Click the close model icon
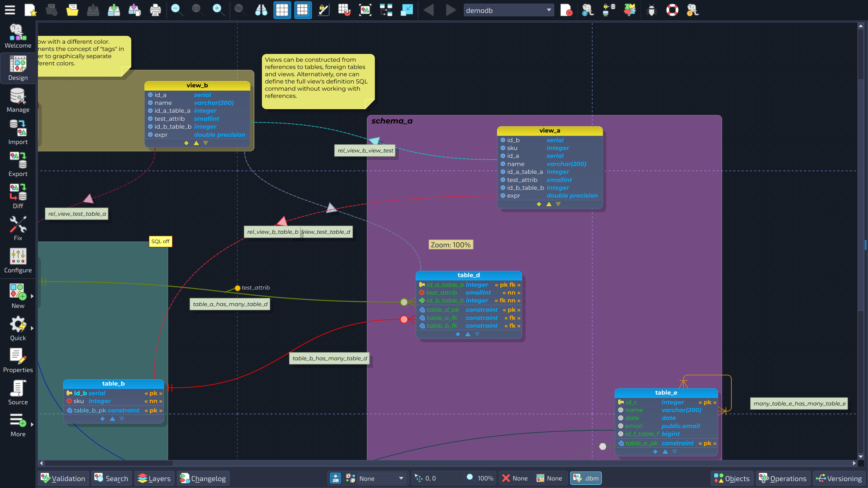The image size is (868, 488). coord(566,10)
